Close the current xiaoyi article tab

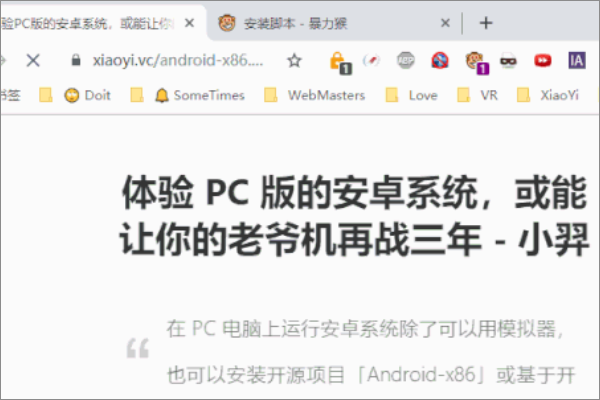tap(189, 23)
